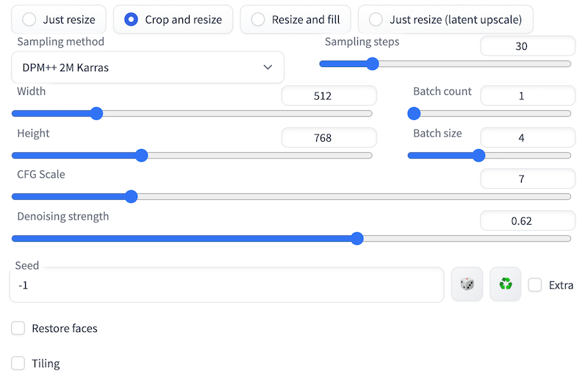Click the Denoising strength slider handle
The image size is (588, 382).
[357, 238]
